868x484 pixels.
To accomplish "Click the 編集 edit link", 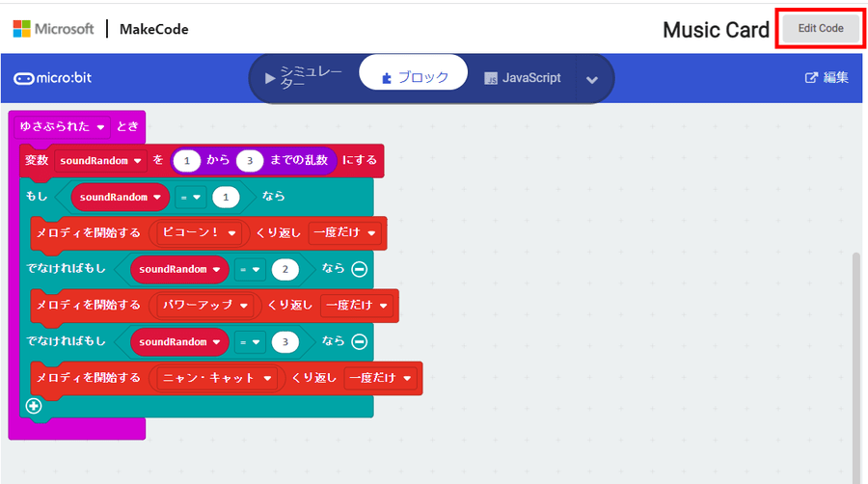I will (827, 77).
